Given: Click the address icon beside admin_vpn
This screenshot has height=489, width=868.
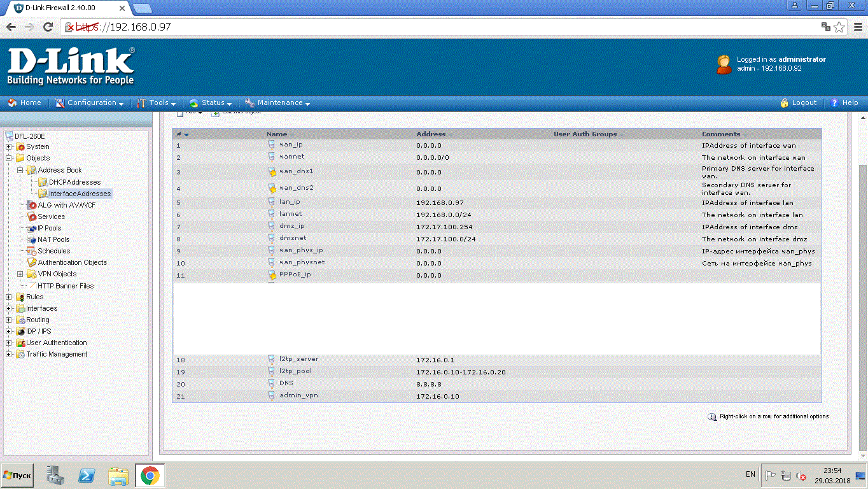Looking at the screenshot, I should click(x=271, y=395).
